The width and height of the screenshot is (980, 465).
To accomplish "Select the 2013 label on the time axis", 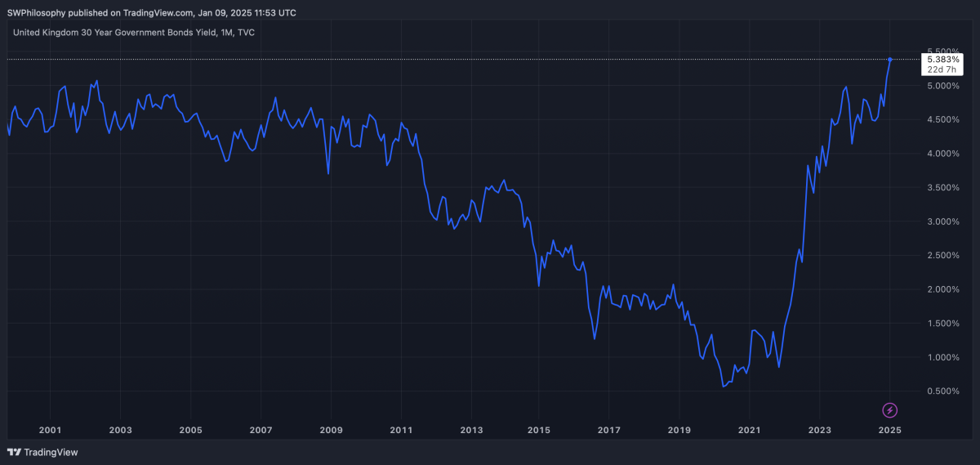I will click(470, 430).
